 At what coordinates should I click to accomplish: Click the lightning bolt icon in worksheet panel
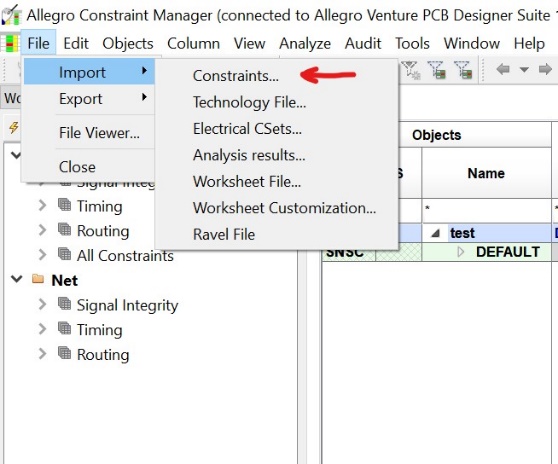(14, 127)
